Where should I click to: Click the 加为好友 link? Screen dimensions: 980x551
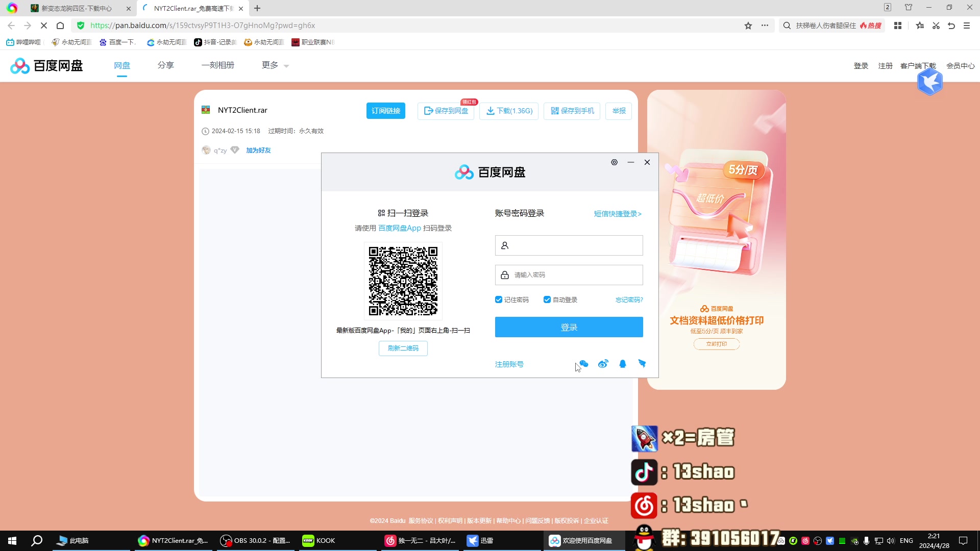click(258, 150)
